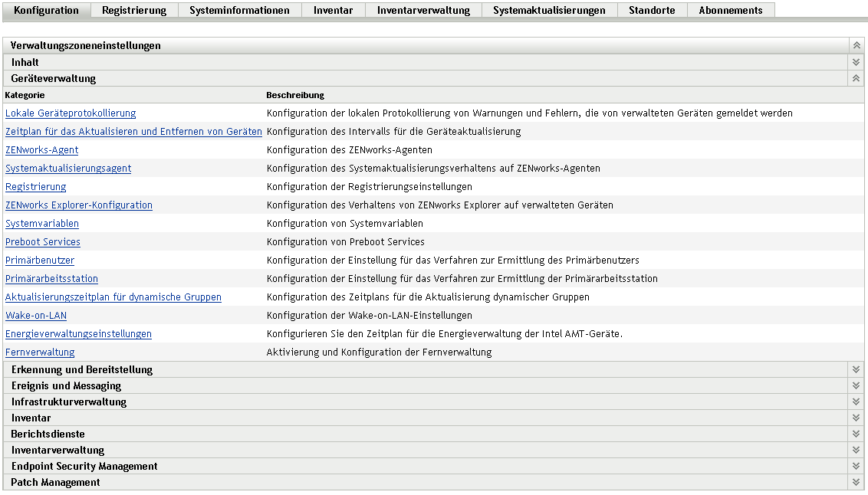Viewport: 868px width, 495px height.
Task: Expand the Inventar section chevron
Action: (x=856, y=418)
